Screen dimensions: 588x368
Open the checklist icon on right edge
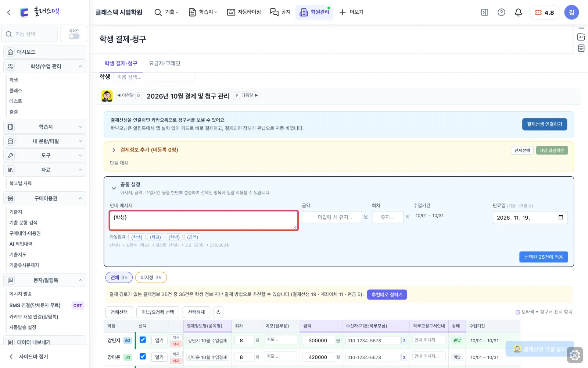(x=581, y=48)
